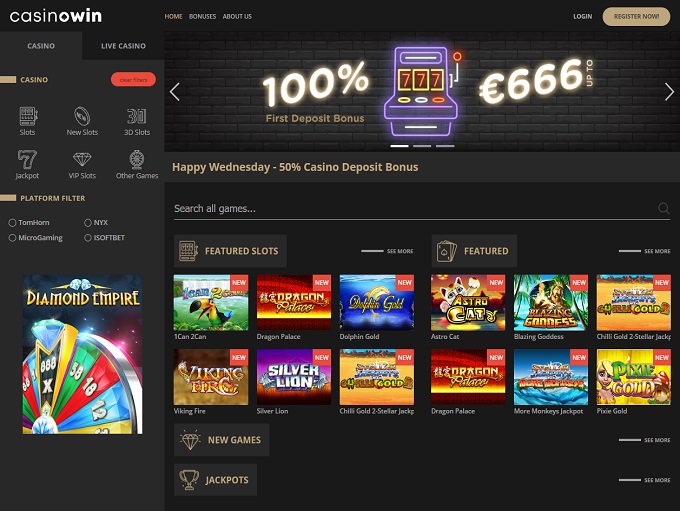Select the second banner slide indicator
Viewport: 680px width, 511px height.
pyautogui.click(x=422, y=146)
